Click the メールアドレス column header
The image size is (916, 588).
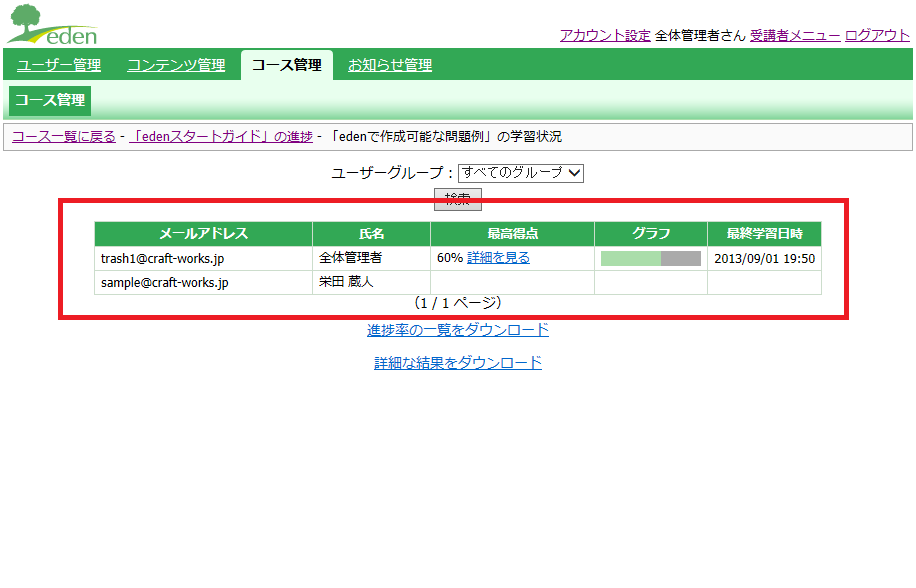point(203,234)
